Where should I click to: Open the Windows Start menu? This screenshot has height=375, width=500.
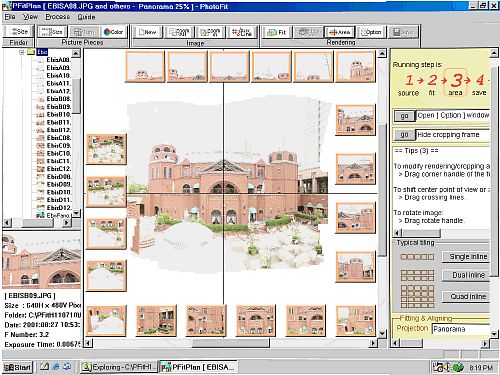point(18,367)
